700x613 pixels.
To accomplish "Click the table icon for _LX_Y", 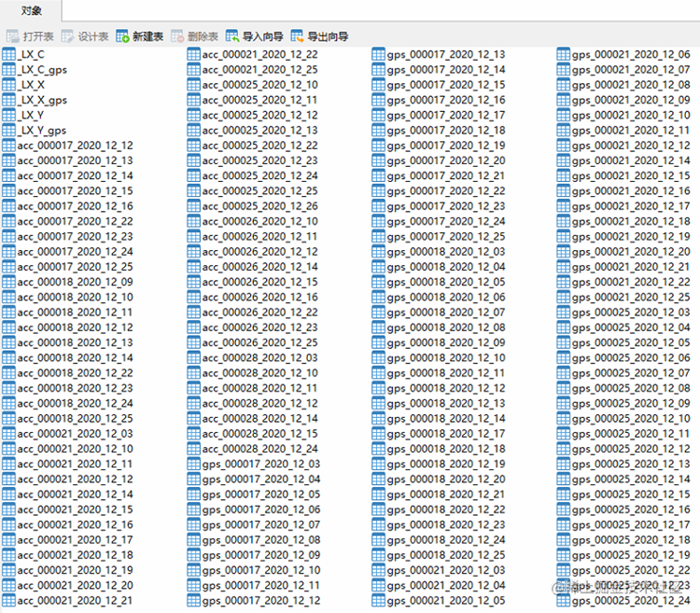I will coord(9,115).
